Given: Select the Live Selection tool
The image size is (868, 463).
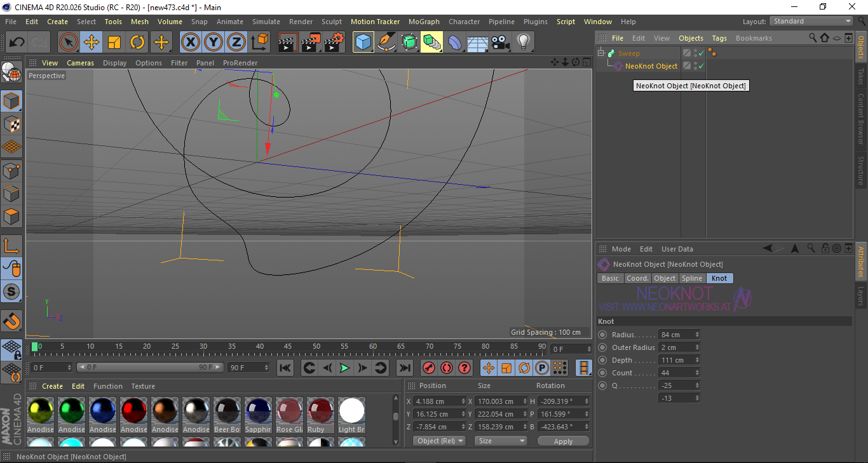Looking at the screenshot, I should click(x=69, y=43).
